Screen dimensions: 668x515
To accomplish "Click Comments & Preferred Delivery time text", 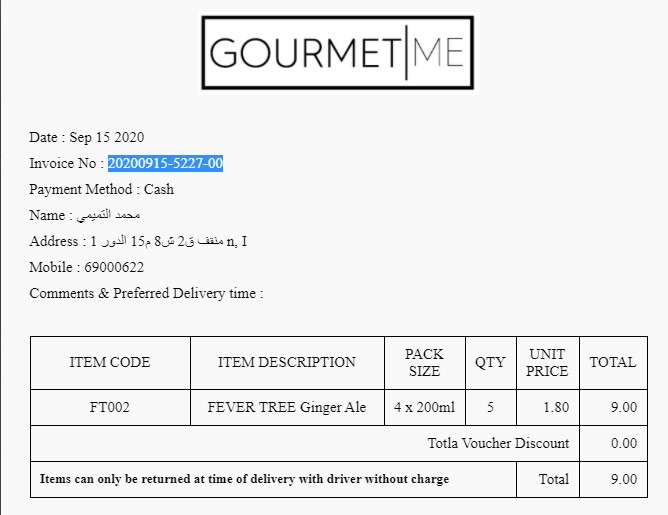I will [x=146, y=293].
